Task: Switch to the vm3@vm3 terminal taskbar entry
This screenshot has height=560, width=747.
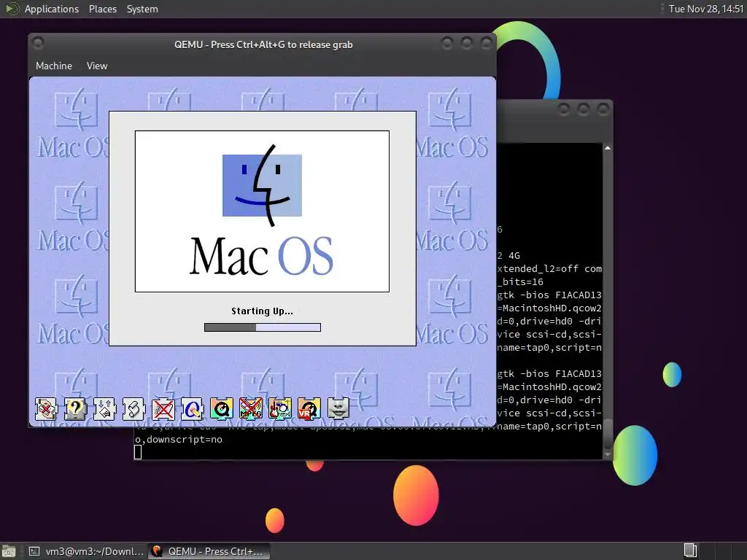Action: 86,551
